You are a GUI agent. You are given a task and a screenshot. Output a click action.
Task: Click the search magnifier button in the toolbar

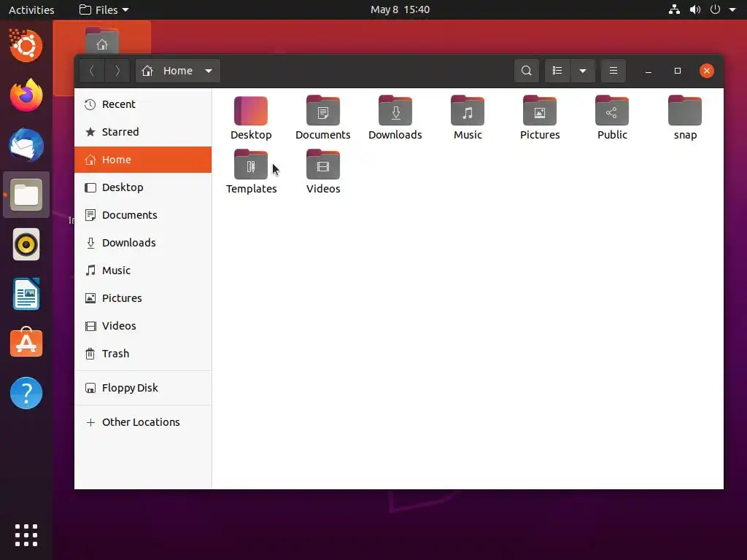527,71
